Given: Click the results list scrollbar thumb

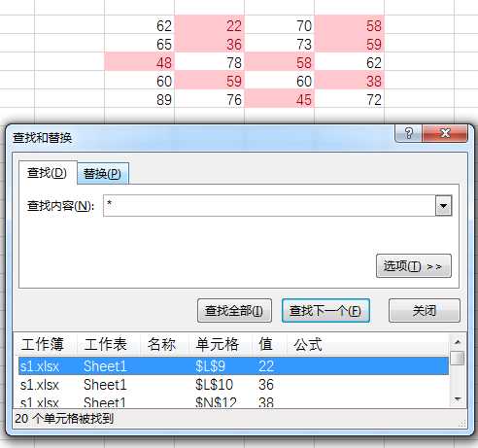Looking at the screenshot, I should tap(458, 358).
